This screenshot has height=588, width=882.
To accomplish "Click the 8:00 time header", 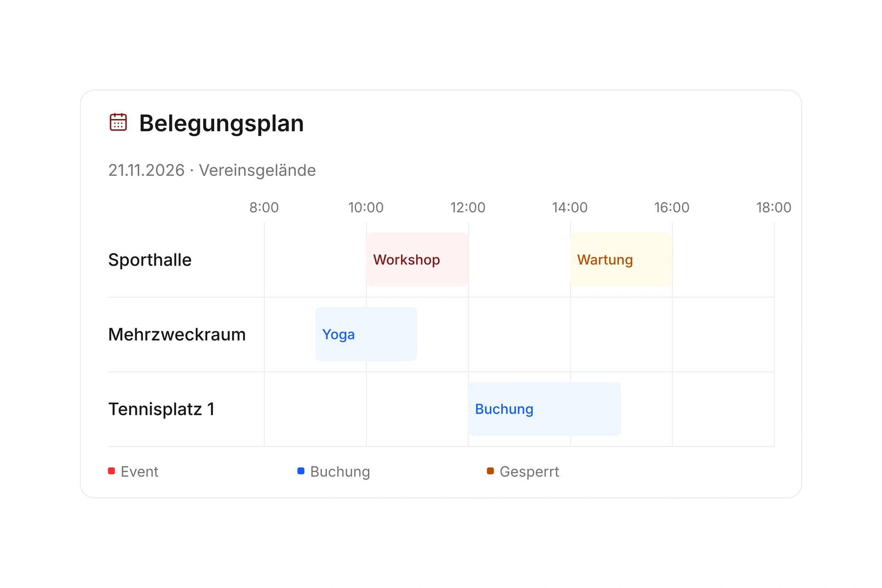I will pos(264,208).
